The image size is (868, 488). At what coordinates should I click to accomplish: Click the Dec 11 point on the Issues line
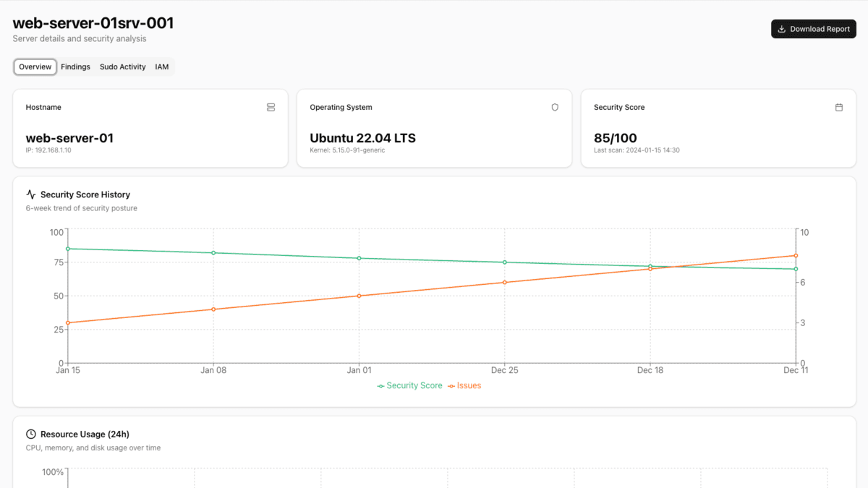(796, 255)
